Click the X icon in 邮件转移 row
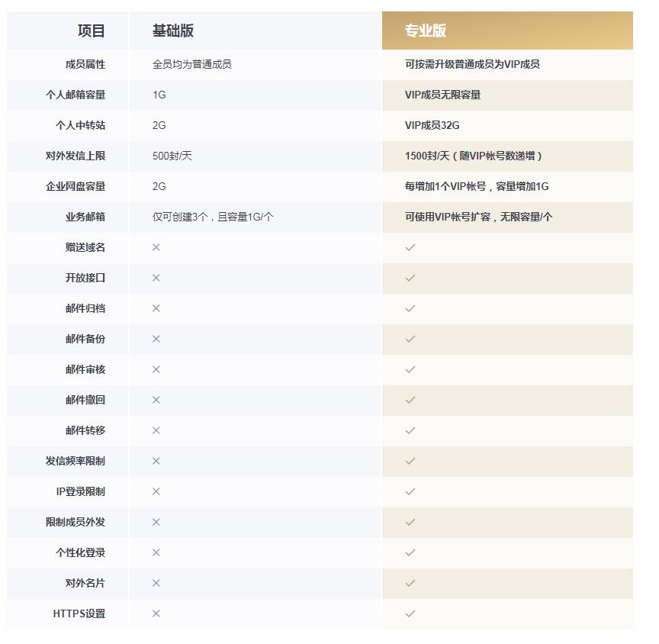 point(156,430)
